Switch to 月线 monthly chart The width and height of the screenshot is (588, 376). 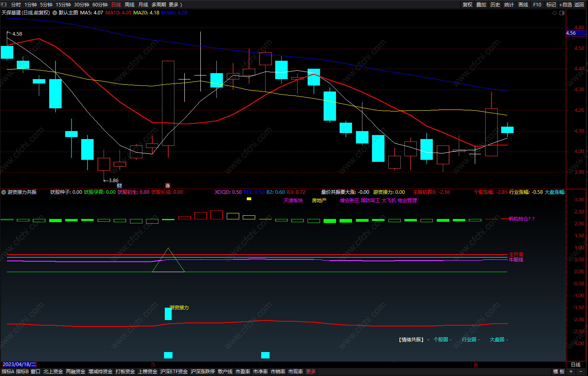[143, 4]
